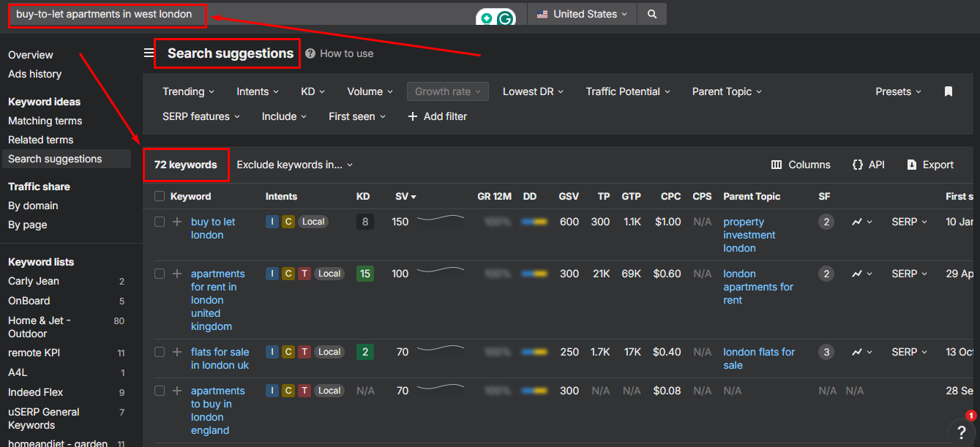The image size is (980, 447).
Task: Select Search suggestions in the sidebar
Action: 66,159
